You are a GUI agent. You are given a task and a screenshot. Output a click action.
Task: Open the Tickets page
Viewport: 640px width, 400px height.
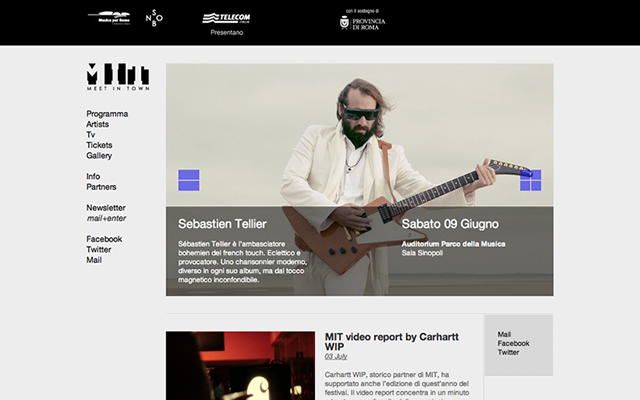pyautogui.click(x=99, y=145)
